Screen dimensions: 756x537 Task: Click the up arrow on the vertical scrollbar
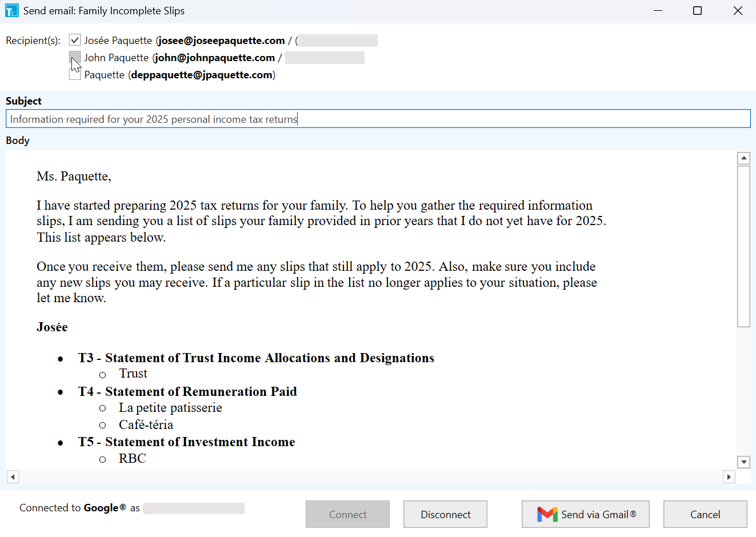(x=744, y=158)
